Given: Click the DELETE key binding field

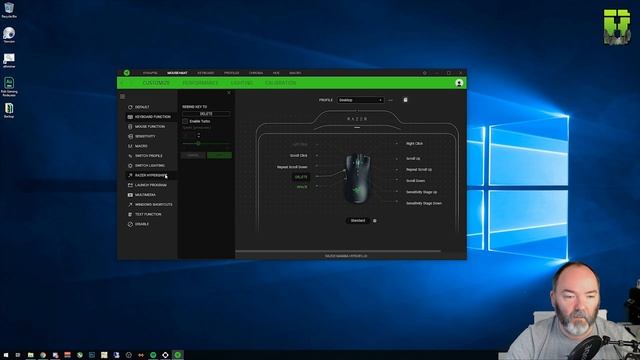Looking at the screenshot, I should (x=206, y=114).
